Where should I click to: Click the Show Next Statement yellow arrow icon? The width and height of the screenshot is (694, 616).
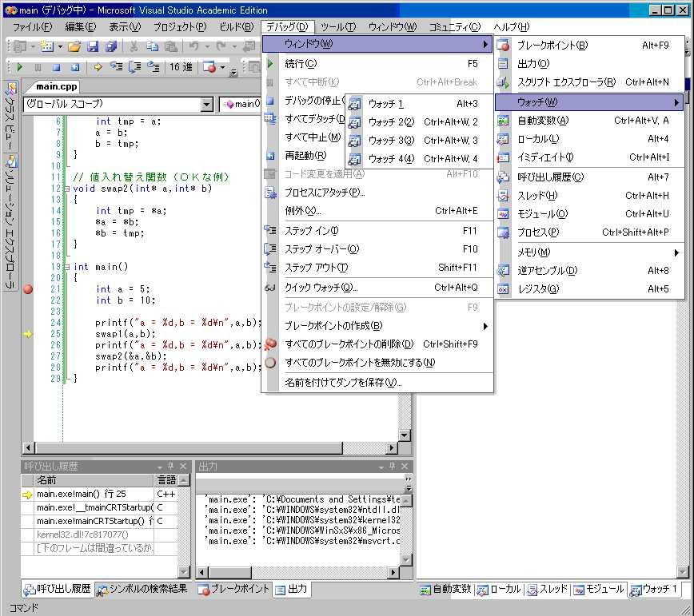98,67
